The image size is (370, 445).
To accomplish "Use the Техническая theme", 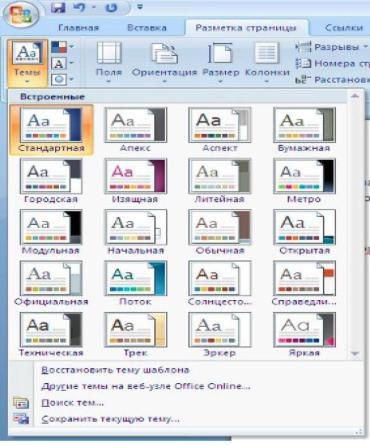I will [x=51, y=335].
